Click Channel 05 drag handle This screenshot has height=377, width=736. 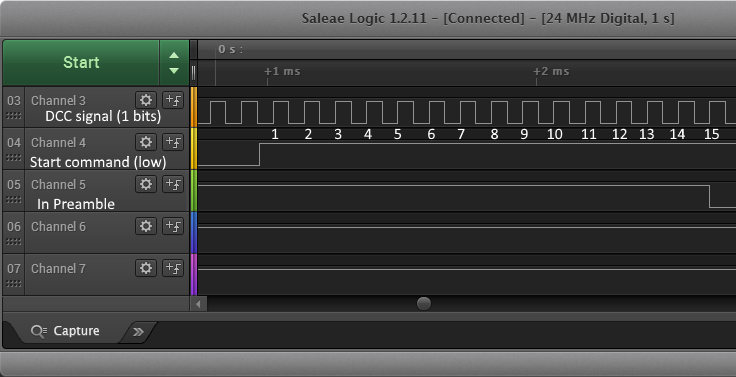tap(14, 200)
